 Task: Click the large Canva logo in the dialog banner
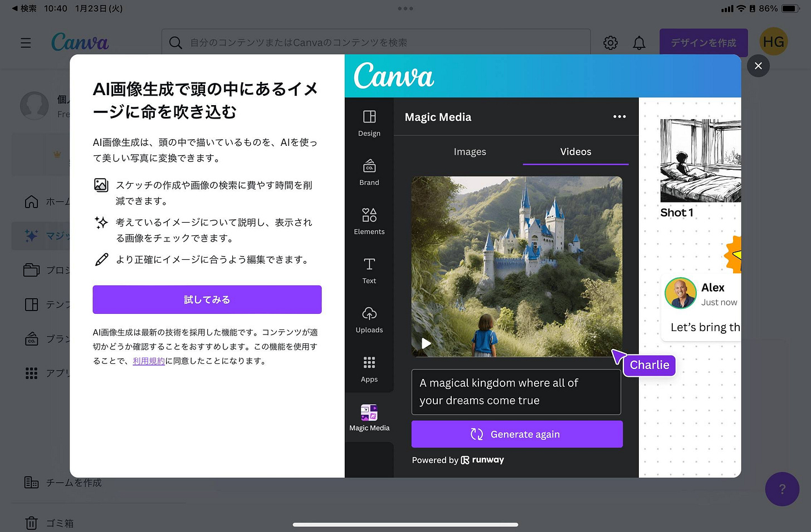pyautogui.click(x=394, y=76)
